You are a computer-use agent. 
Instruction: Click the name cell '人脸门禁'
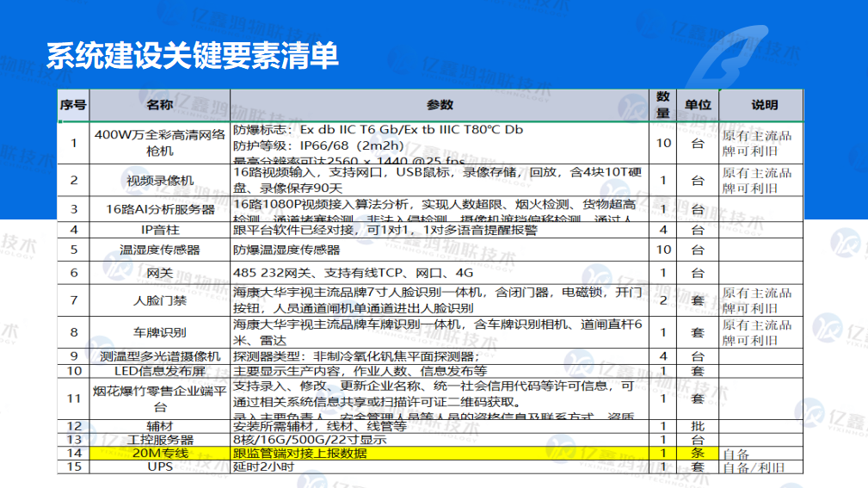pos(159,300)
